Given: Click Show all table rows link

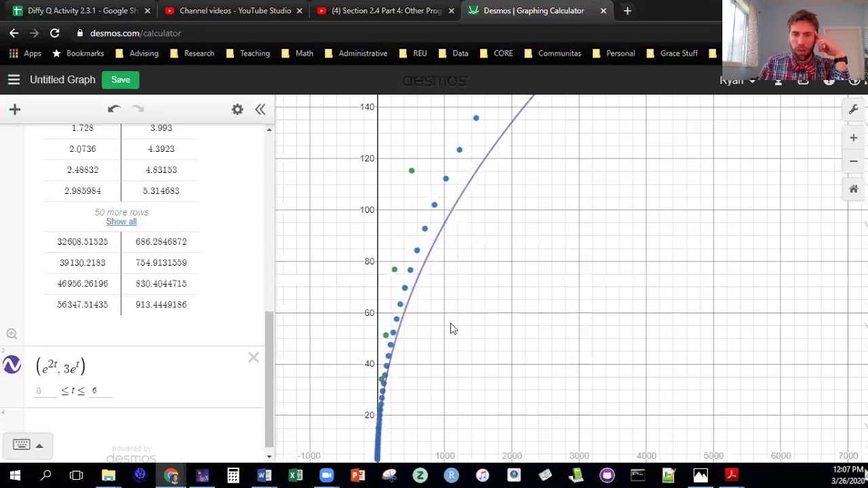Looking at the screenshot, I should pyautogui.click(x=121, y=222).
